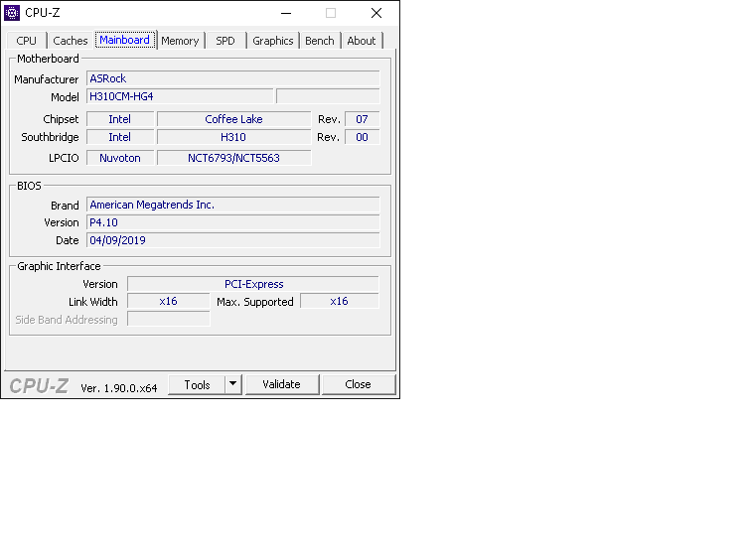
Task: Click the Coffee Lake chipset value
Action: (233, 119)
